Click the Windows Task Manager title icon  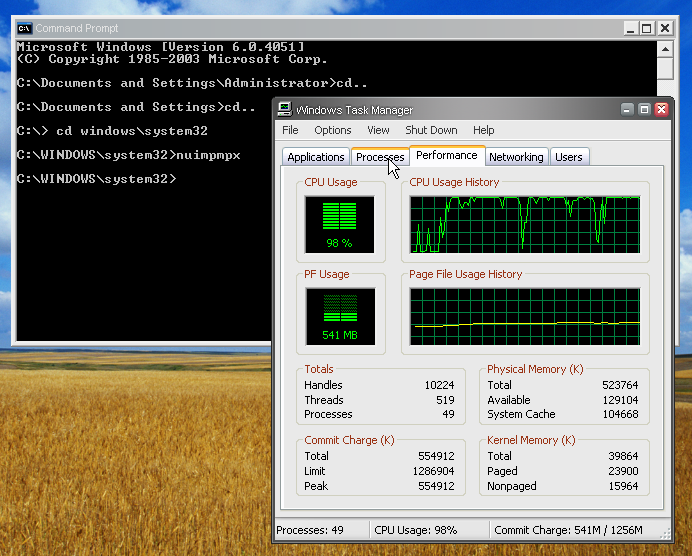[285, 109]
